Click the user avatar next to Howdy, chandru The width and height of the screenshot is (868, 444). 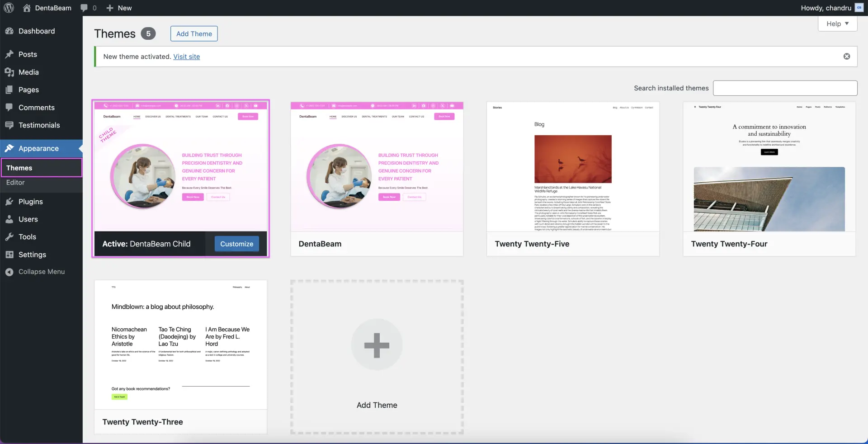[x=859, y=8]
